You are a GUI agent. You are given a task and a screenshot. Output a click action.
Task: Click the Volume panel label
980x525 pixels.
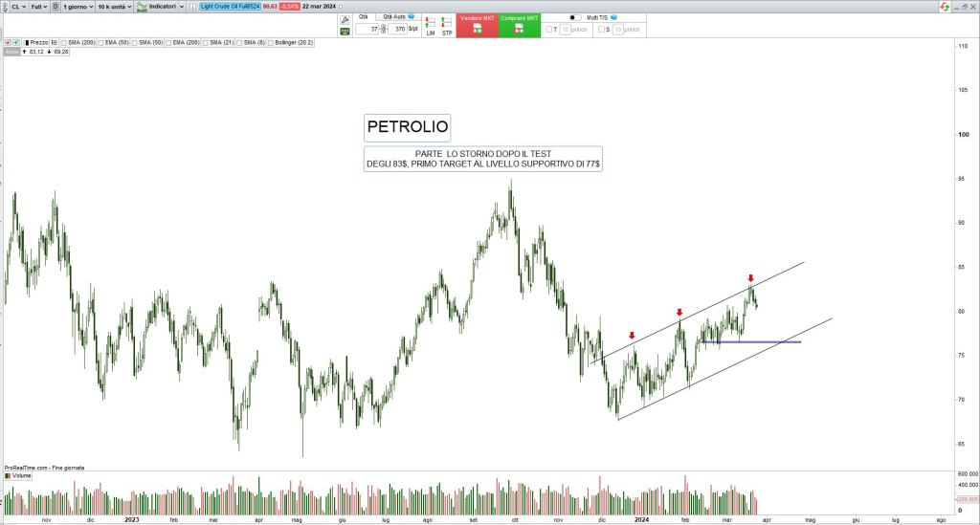click(21, 475)
